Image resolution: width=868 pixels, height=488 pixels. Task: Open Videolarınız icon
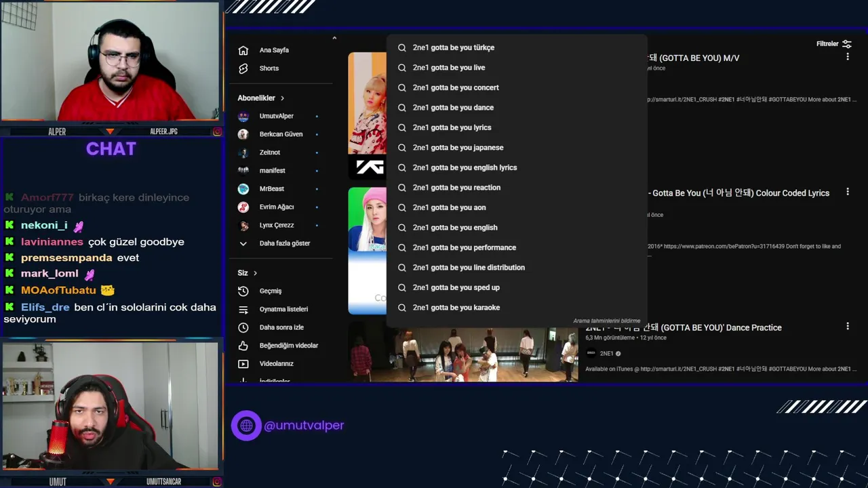(243, 364)
